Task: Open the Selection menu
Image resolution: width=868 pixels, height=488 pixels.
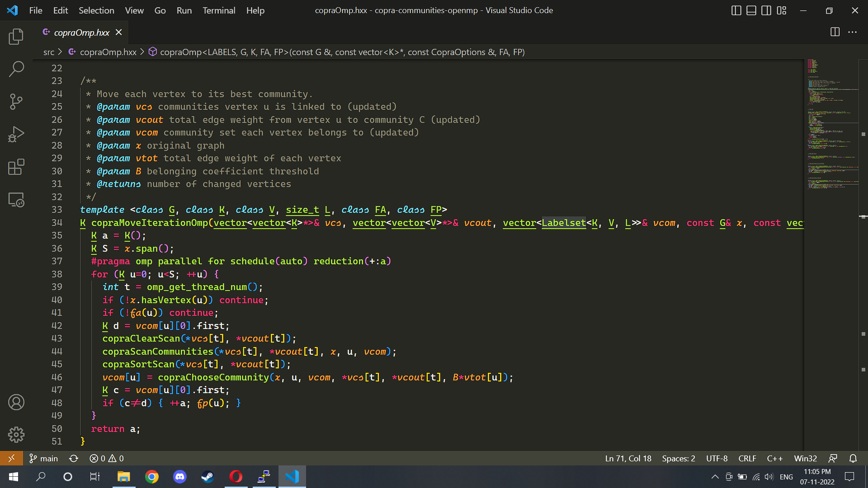Action: point(96,10)
